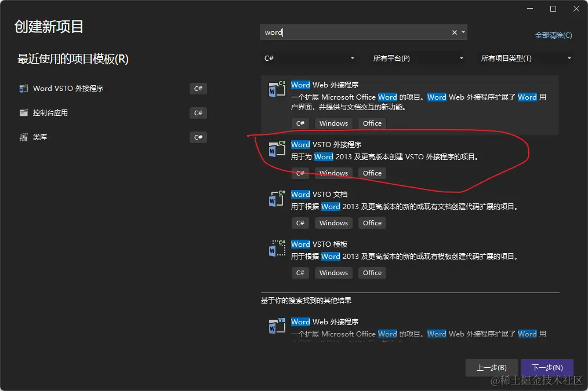Minimize the 创建新项目 window

[530, 9]
